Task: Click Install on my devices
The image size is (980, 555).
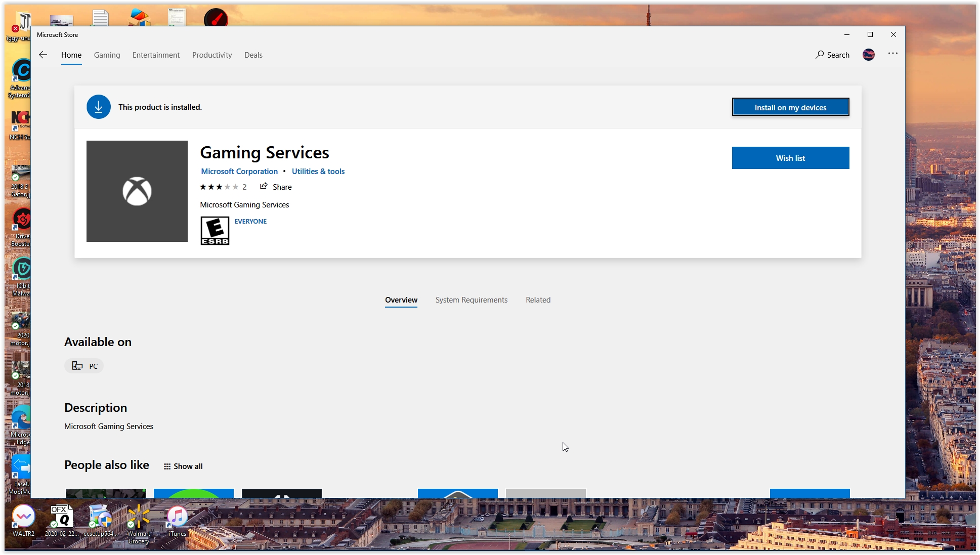Action: (790, 107)
